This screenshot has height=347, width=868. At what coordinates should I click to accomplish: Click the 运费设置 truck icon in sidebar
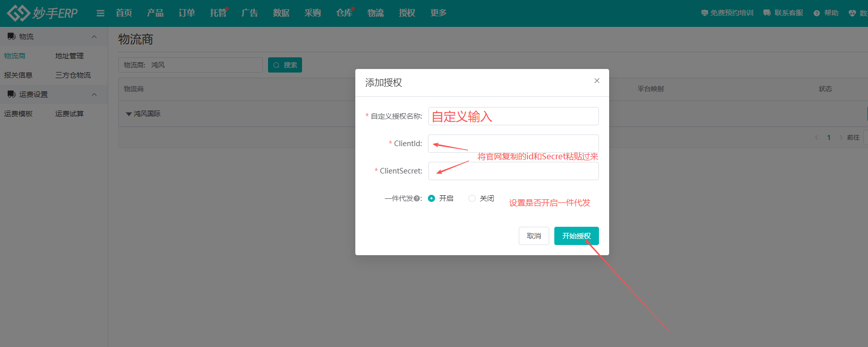click(x=11, y=94)
